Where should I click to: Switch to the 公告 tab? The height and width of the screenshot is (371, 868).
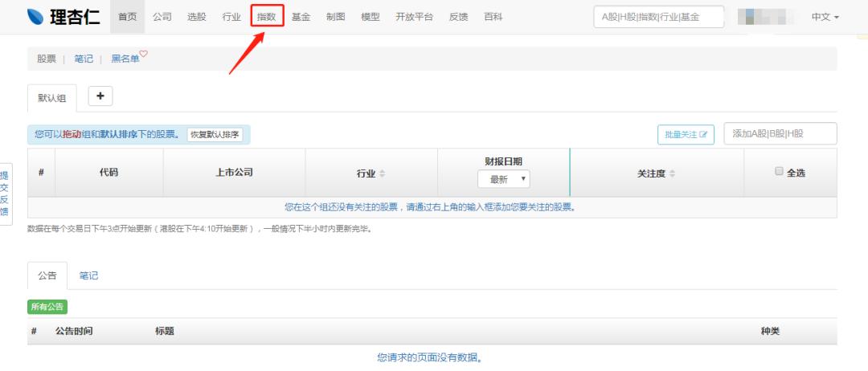point(47,275)
